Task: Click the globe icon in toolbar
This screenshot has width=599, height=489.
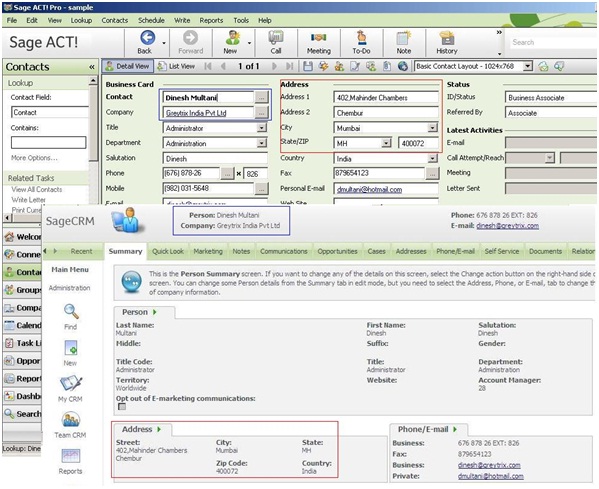Action: point(403,66)
